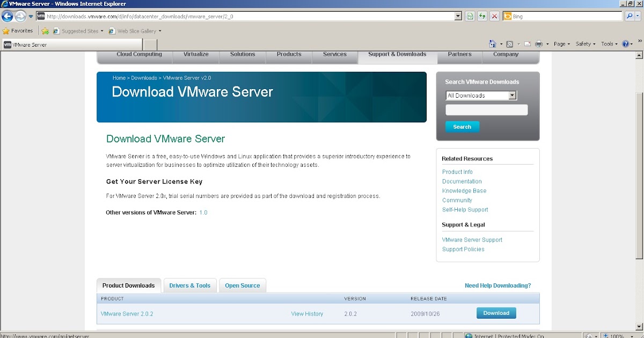
Task: Open the Products nav item
Action: click(x=289, y=54)
